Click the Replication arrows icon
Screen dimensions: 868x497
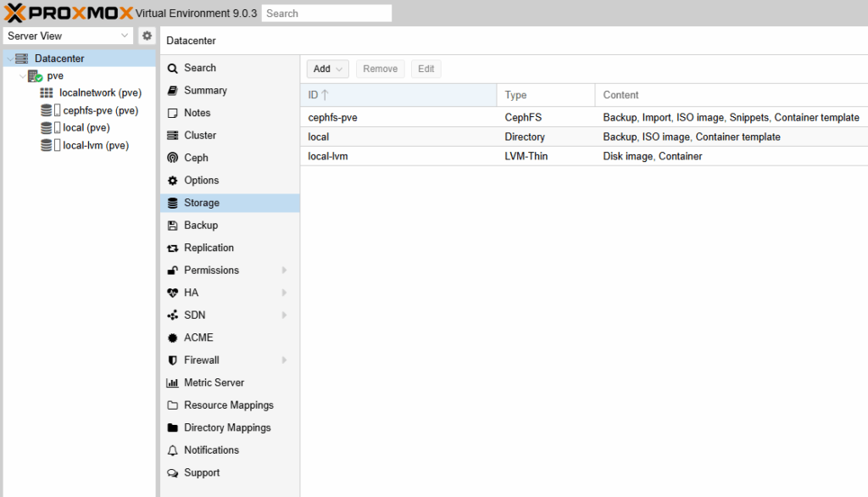173,248
